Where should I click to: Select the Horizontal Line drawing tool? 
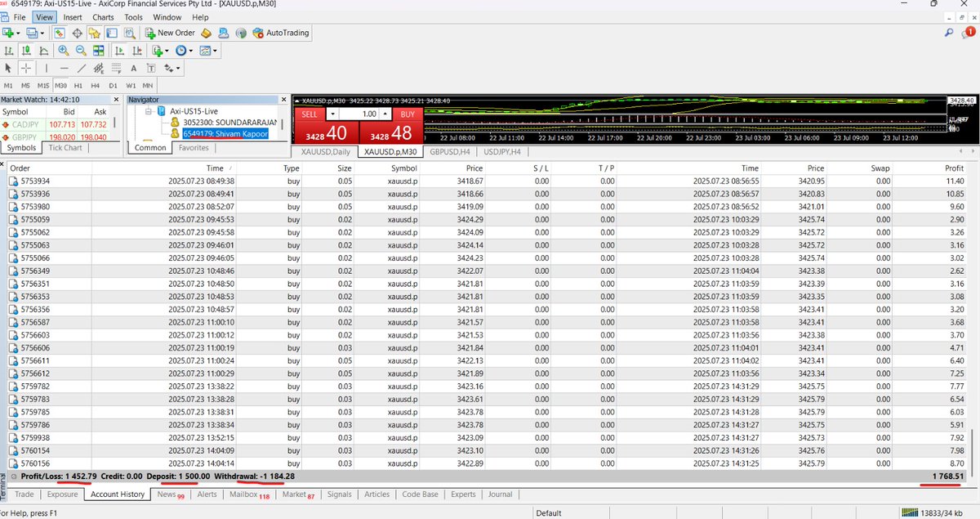(65, 69)
